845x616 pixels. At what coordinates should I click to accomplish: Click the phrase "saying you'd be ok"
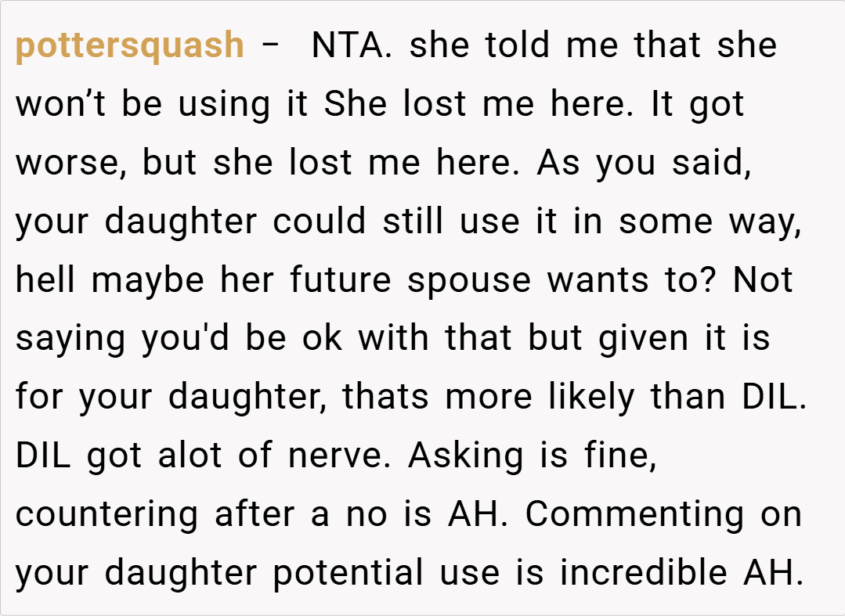click(180, 339)
